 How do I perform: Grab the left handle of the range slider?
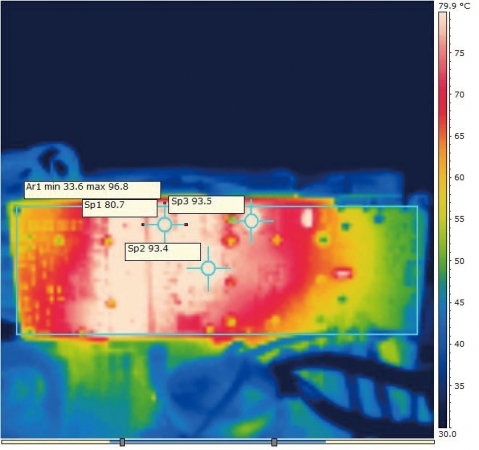[122, 442]
